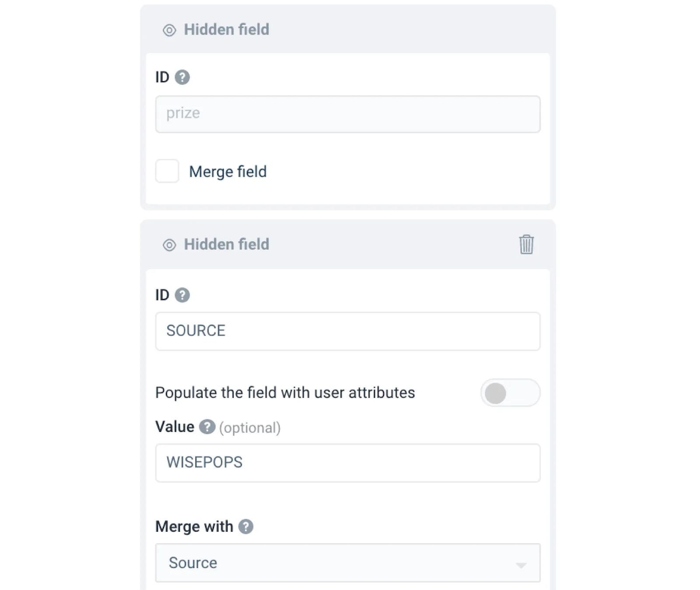Click into the SOURCE ID input field

(x=347, y=331)
